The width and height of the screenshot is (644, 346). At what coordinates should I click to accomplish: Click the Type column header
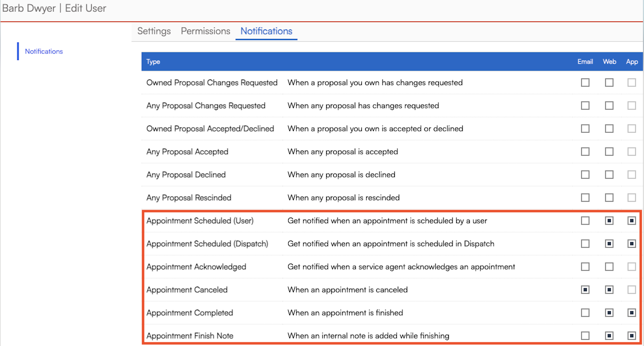tap(153, 62)
